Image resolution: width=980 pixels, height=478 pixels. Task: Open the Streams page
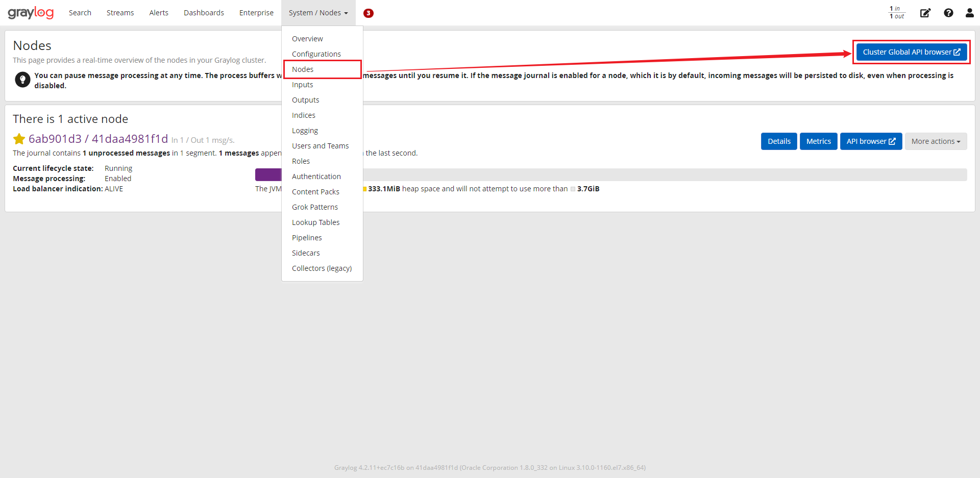click(x=120, y=13)
